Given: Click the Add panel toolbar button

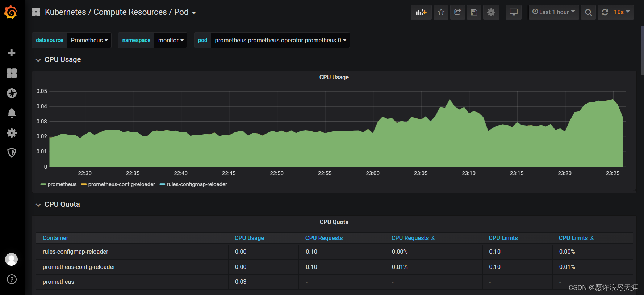Looking at the screenshot, I should tap(421, 12).
